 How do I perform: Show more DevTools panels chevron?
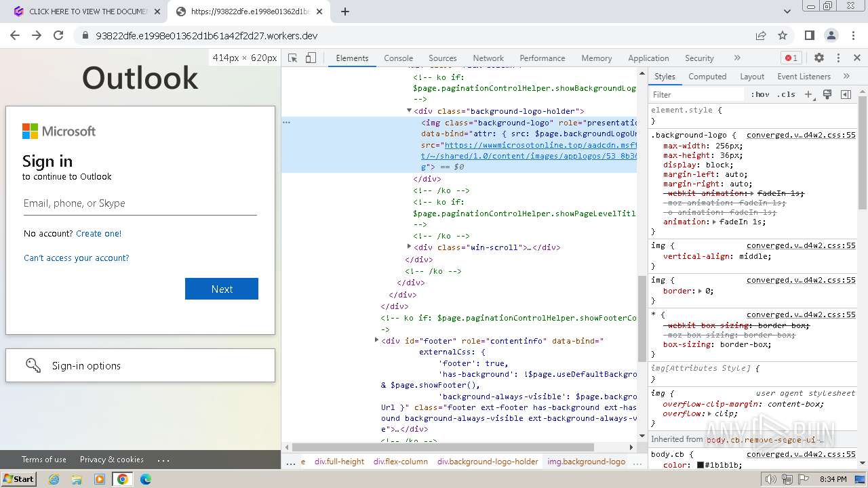[x=737, y=58]
